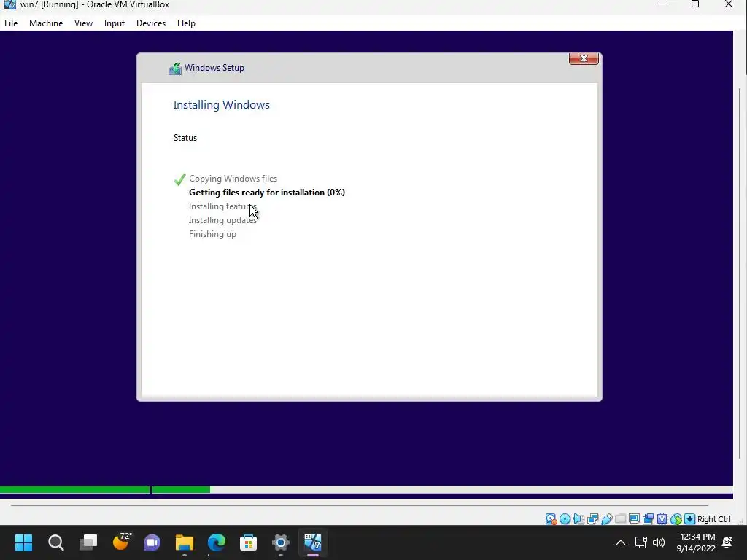Click the recording indicator icon
This screenshot has height=560, width=747.
click(x=648, y=519)
